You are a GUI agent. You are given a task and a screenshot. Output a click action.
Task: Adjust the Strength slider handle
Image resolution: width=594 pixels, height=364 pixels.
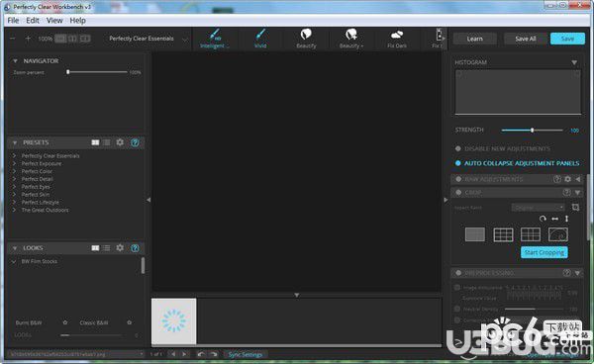(x=532, y=131)
